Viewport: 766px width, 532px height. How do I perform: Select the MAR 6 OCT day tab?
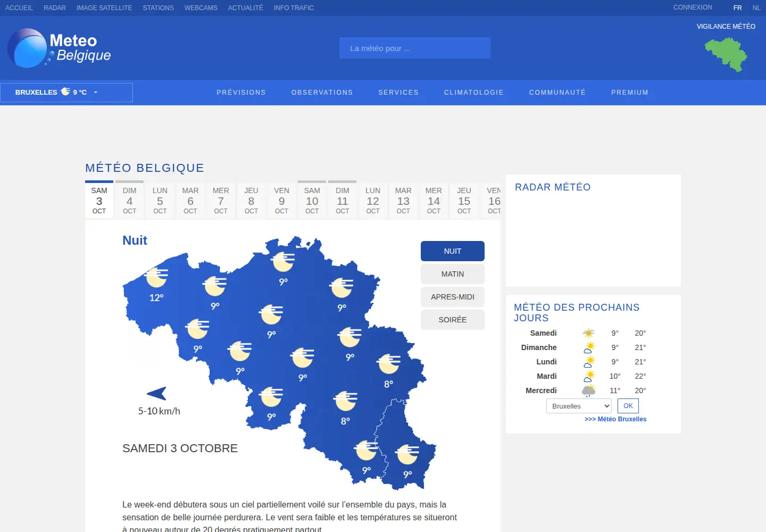[190, 200]
